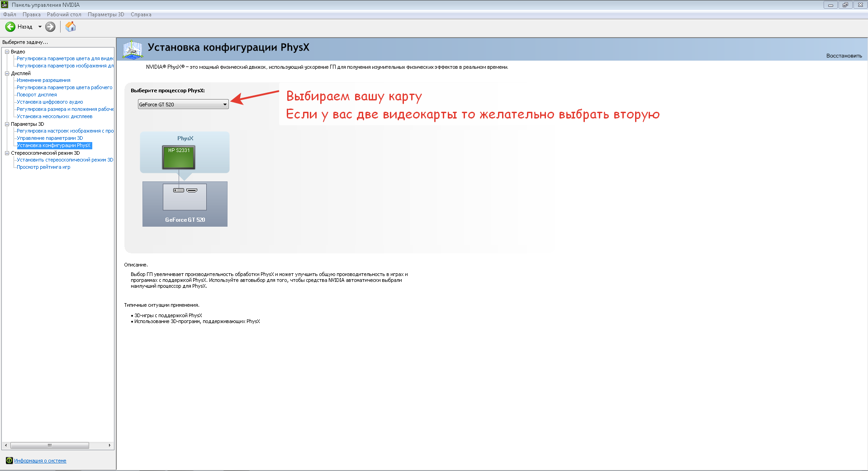The image size is (868, 471).
Task: Open Регулировка параметров цвета рабочего стола
Action: [65, 87]
